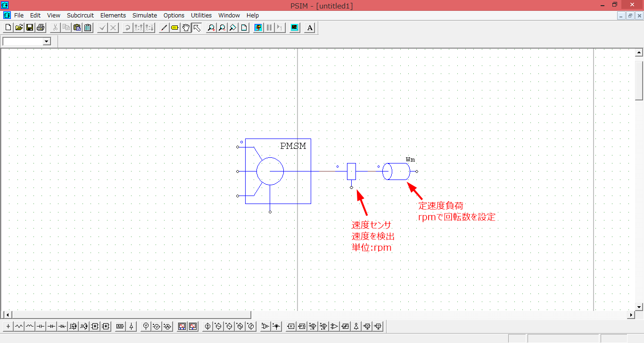Select the capacitor element

point(40,326)
